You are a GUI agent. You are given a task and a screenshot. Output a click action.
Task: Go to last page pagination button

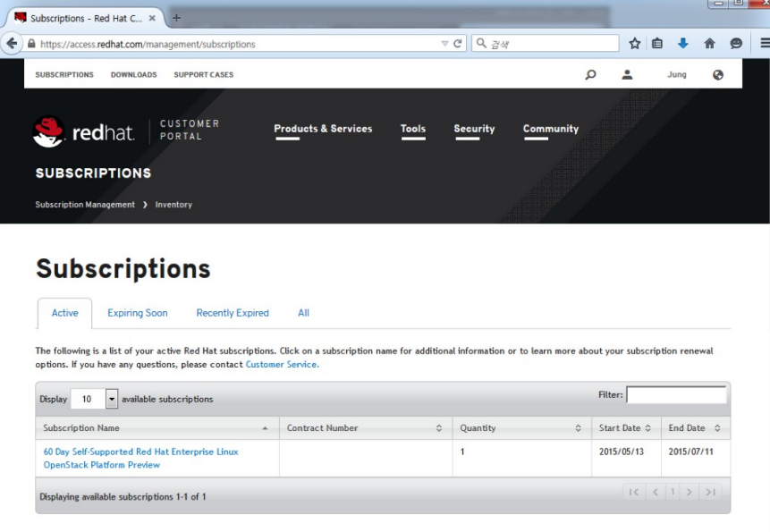click(x=711, y=492)
